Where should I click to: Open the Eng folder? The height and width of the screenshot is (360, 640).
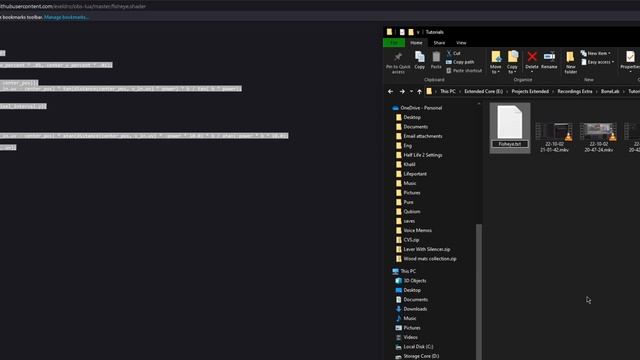click(x=404, y=146)
